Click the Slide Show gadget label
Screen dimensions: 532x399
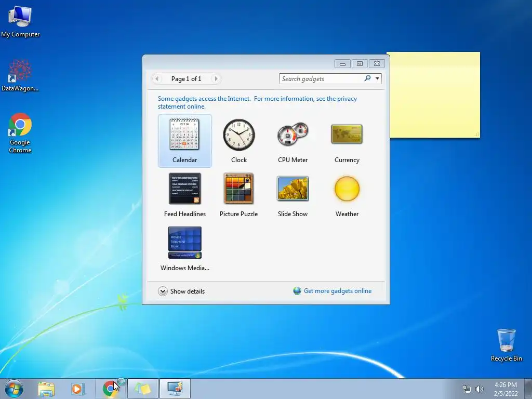click(x=293, y=214)
